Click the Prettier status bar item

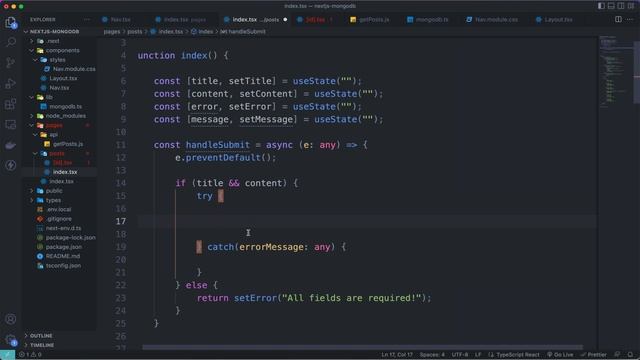[593, 355]
